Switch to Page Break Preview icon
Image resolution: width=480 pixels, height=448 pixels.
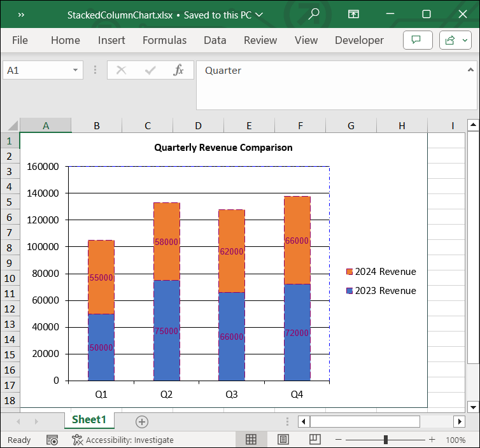pos(314,440)
